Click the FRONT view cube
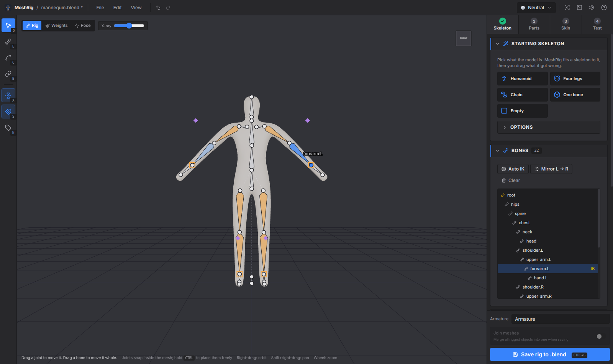Screen dimensions: 613x364 pyautogui.click(x=464, y=38)
